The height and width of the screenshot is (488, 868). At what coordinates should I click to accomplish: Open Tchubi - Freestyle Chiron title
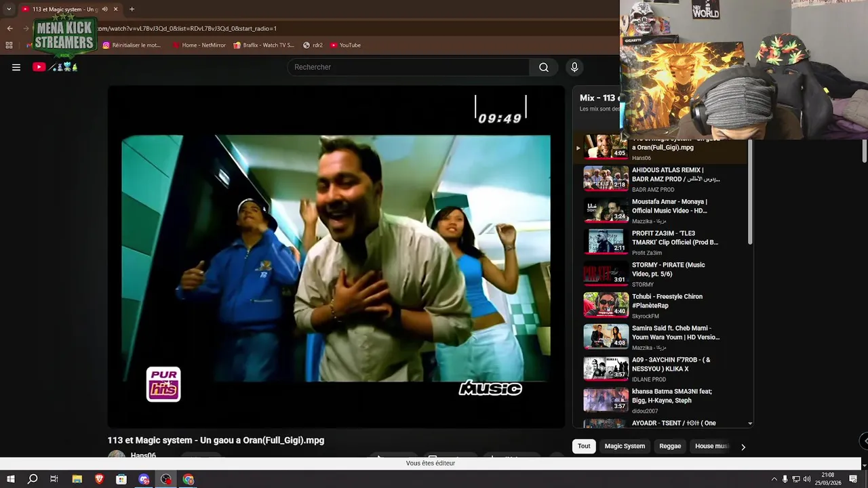[x=667, y=301]
